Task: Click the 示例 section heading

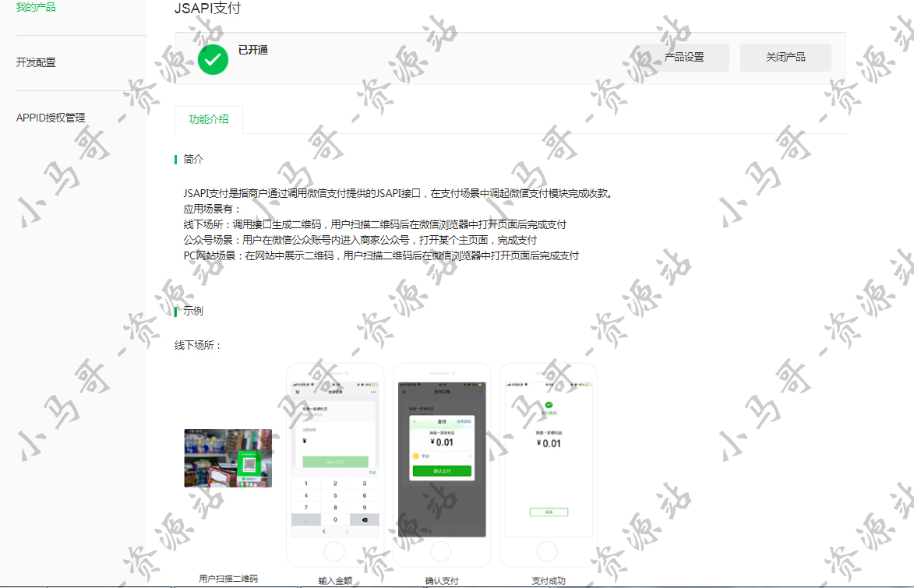Action: [x=193, y=311]
